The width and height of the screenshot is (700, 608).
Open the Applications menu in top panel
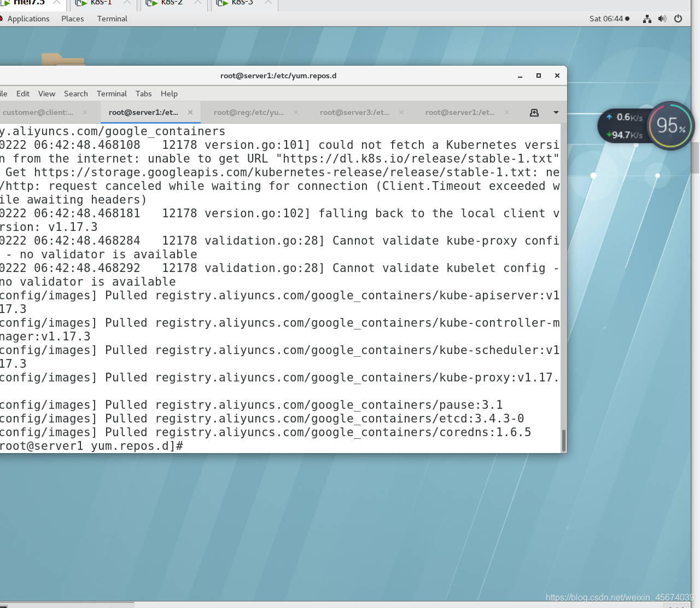coord(28,19)
